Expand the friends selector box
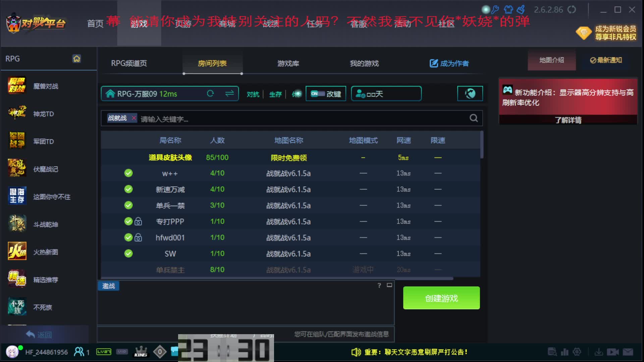The image size is (644, 362). click(x=386, y=94)
